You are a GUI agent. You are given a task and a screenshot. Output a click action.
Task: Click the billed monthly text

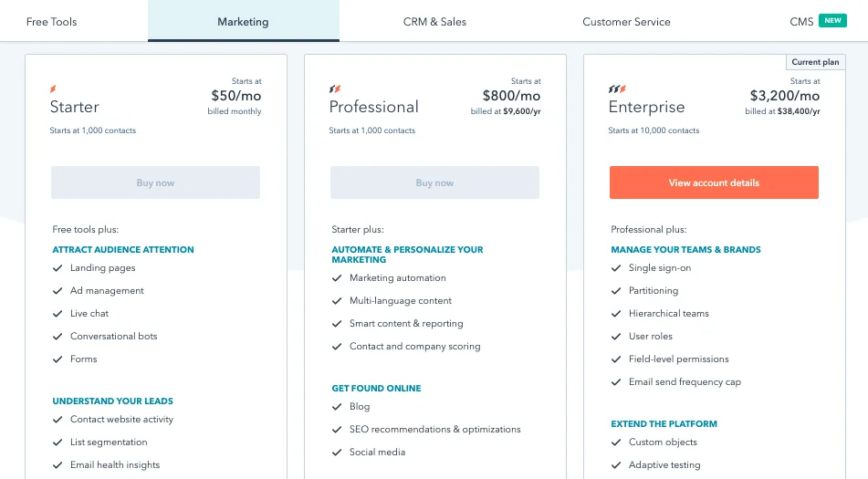click(x=235, y=111)
